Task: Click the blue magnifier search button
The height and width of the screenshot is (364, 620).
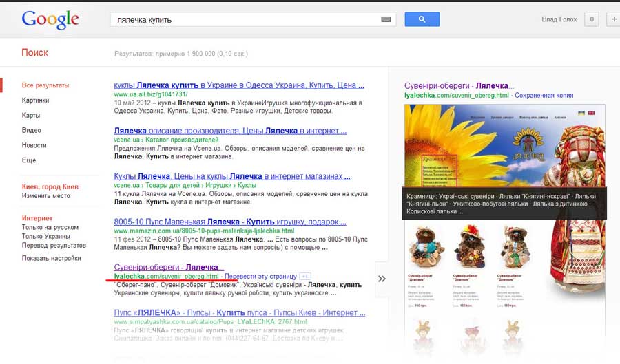Action: [422, 19]
